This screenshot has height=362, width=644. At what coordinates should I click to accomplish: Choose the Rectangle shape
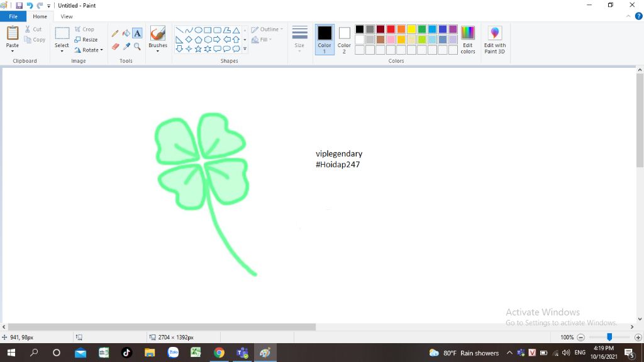pyautogui.click(x=208, y=30)
